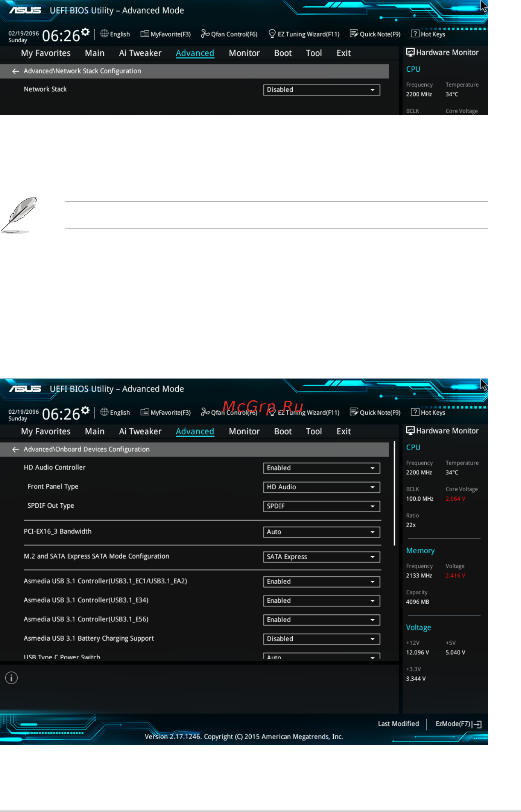Switch to Monitor tab on Network Stack screen
The width and height of the screenshot is (521, 812).
[244, 53]
